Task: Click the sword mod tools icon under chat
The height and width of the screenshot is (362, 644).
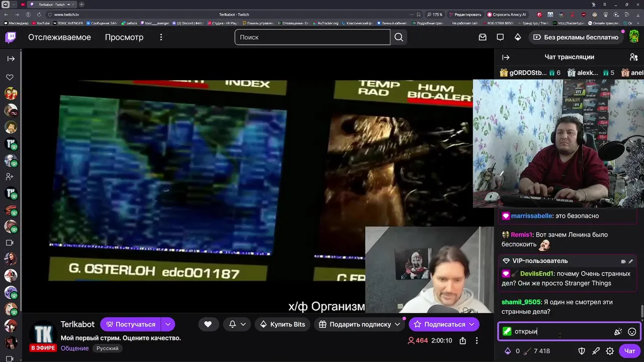Action: 596,351
